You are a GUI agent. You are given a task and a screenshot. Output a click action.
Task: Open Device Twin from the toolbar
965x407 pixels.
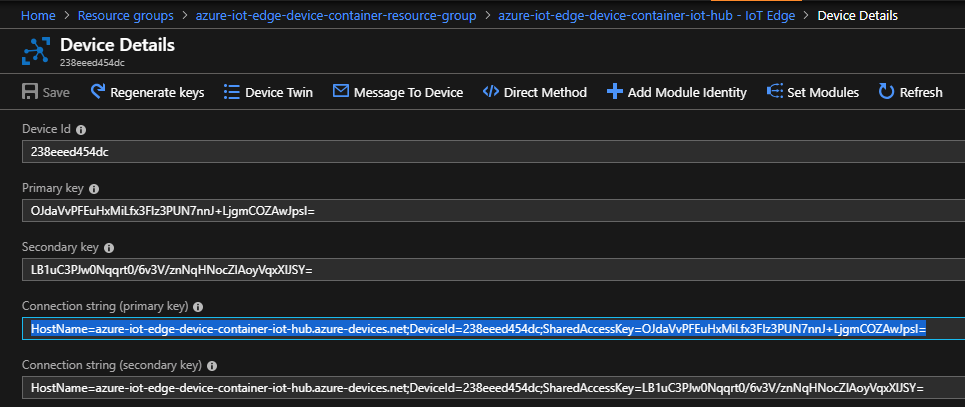[x=279, y=92]
